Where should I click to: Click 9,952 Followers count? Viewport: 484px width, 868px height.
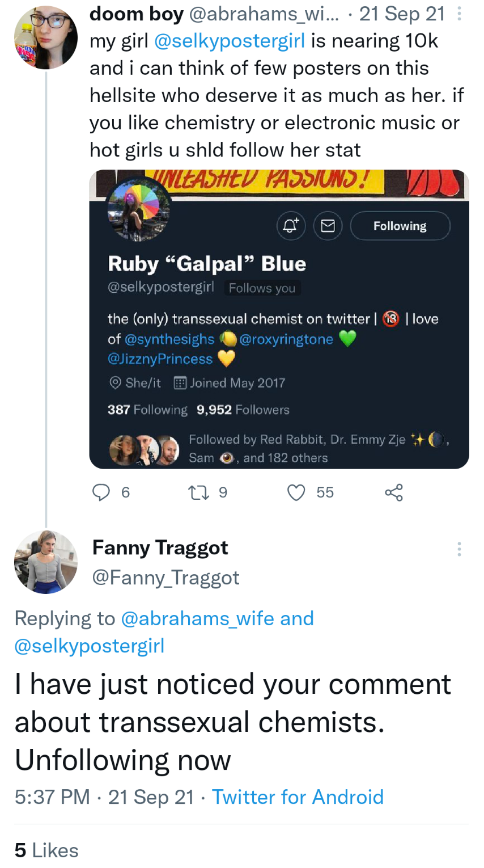click(x=243, y=410)
